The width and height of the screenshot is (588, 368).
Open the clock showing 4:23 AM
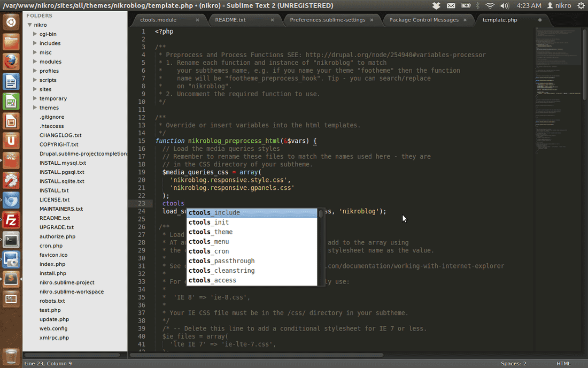coord(529,6)
